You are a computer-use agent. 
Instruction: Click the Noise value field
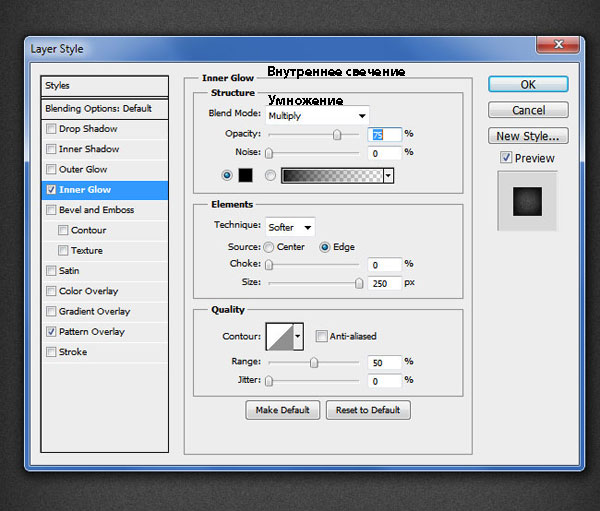tap(385, 153)
